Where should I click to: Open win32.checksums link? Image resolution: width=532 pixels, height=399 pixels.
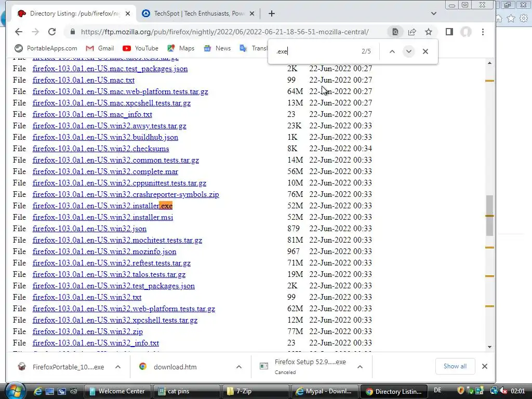tap(101, 149)
